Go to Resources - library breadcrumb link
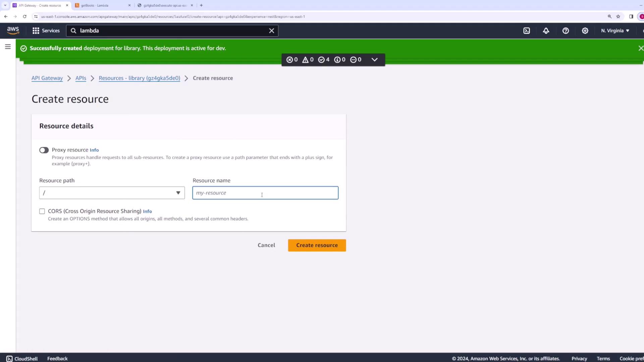 coord(139,78)
